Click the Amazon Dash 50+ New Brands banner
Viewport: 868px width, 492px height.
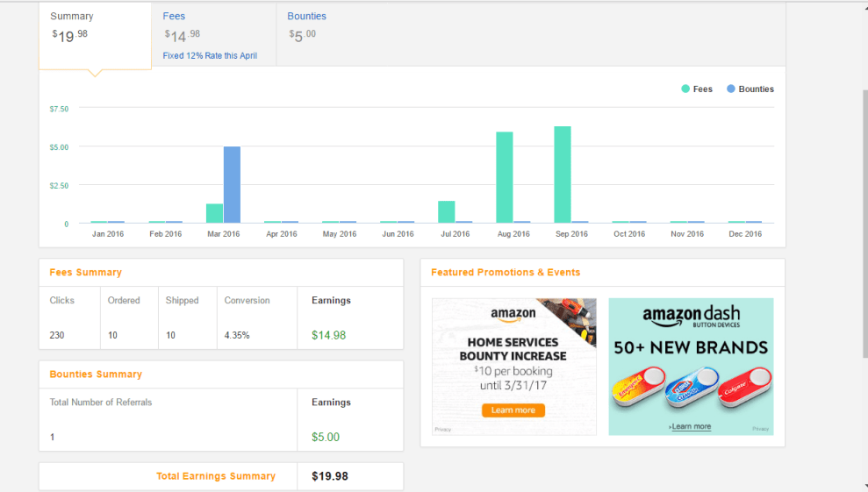click(691, 367)
